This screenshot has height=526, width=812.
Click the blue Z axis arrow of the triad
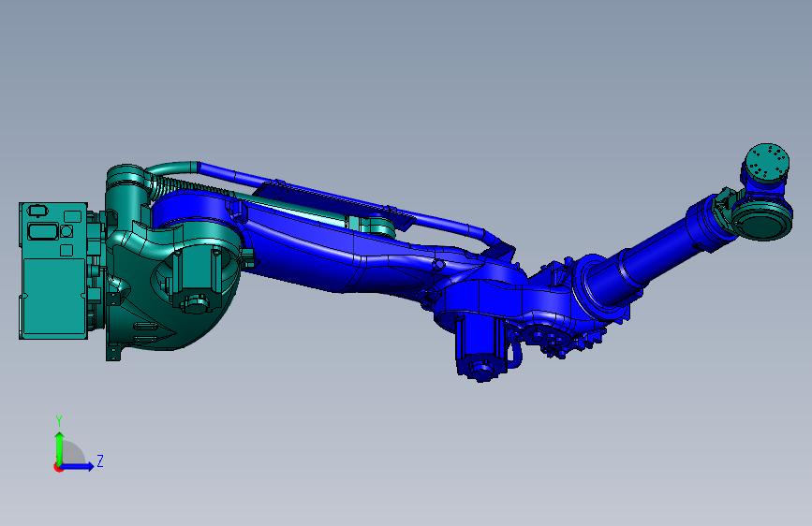pyautogui.click(x=78, y=466)
